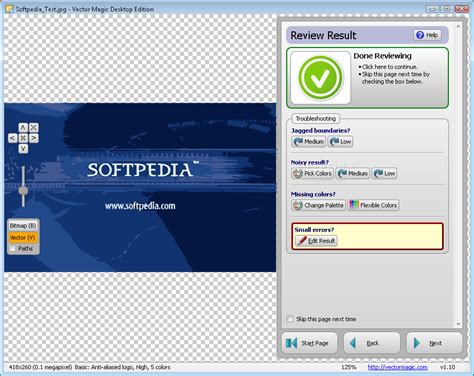The height and width of the screenshot is (376, 474).
Task: Select the Troubleshooting tab
Action: [316, 119]
